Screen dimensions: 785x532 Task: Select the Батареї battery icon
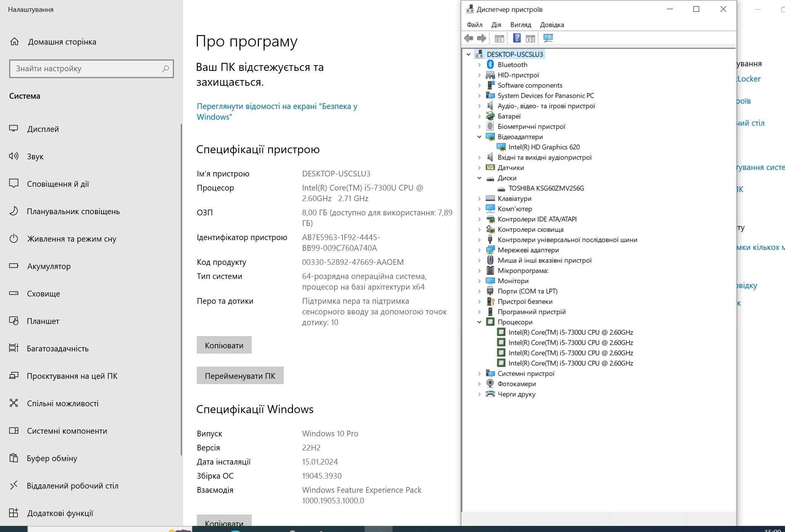tap(491, 116)
